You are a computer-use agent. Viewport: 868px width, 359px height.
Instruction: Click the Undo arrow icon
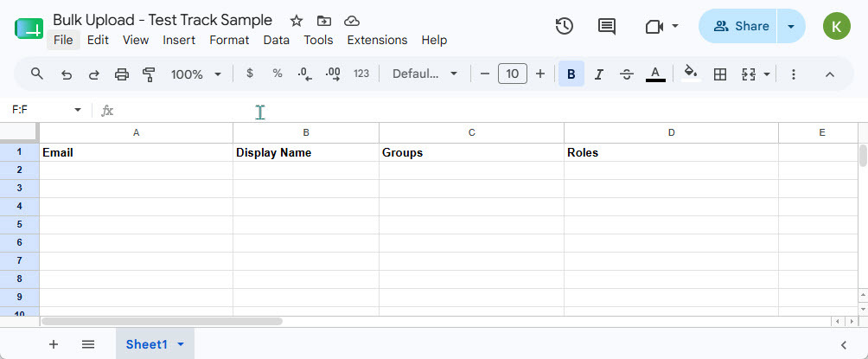(67, 74)
